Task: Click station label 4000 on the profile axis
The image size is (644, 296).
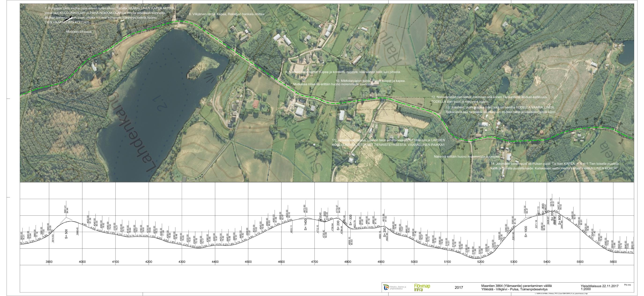Action: tap(82, 262)
